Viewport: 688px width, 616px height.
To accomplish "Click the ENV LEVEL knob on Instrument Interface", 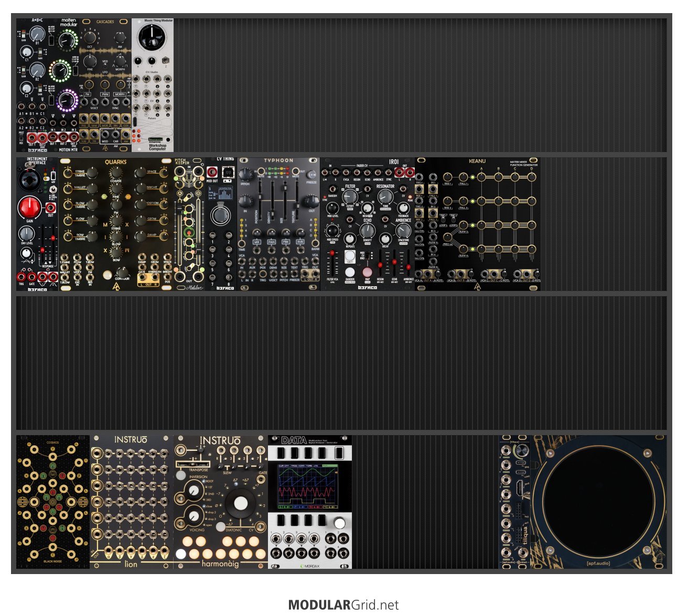I will [x=26, y=234].
